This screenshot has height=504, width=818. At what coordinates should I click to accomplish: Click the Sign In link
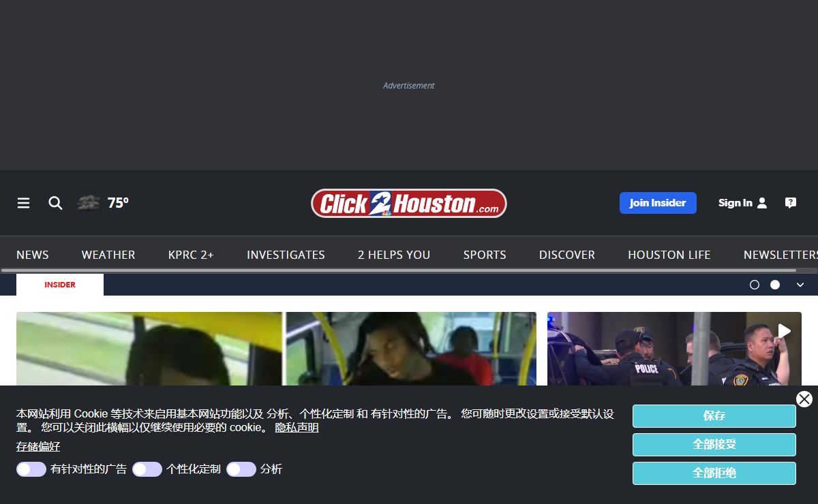(x=735, y=203)
